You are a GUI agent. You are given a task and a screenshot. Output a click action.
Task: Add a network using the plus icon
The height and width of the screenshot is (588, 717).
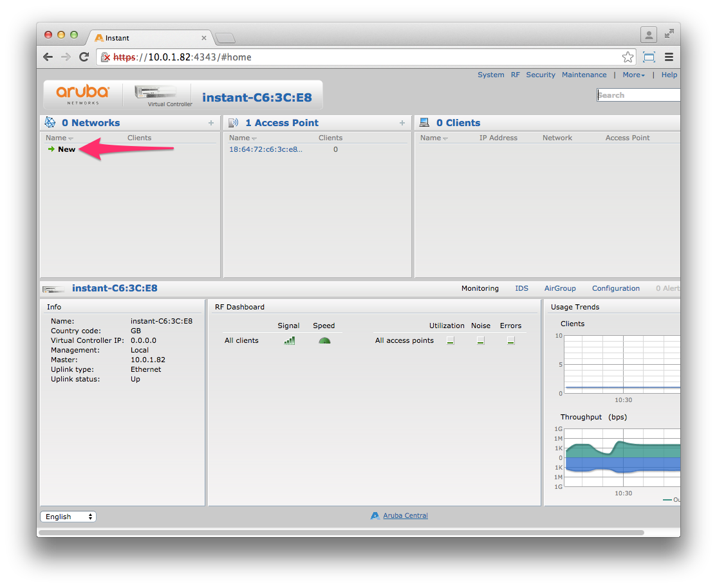pyautogui.click(x=211, y=122)
